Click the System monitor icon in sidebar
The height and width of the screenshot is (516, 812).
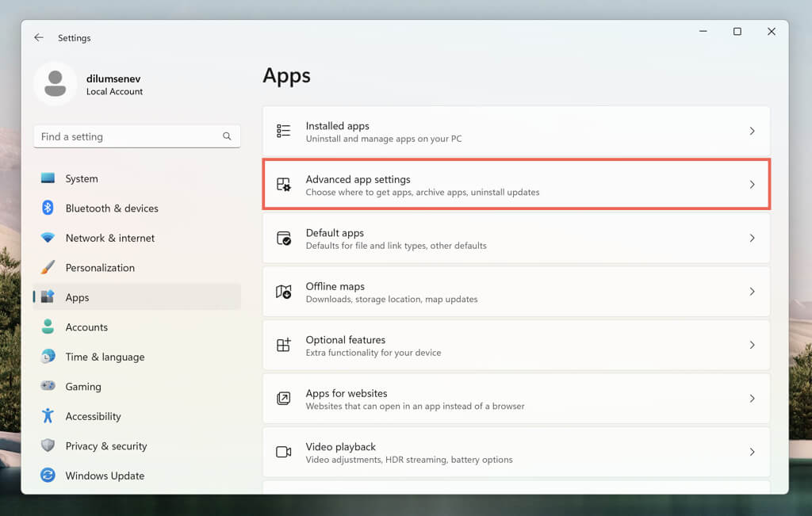[x=48, y=179]
